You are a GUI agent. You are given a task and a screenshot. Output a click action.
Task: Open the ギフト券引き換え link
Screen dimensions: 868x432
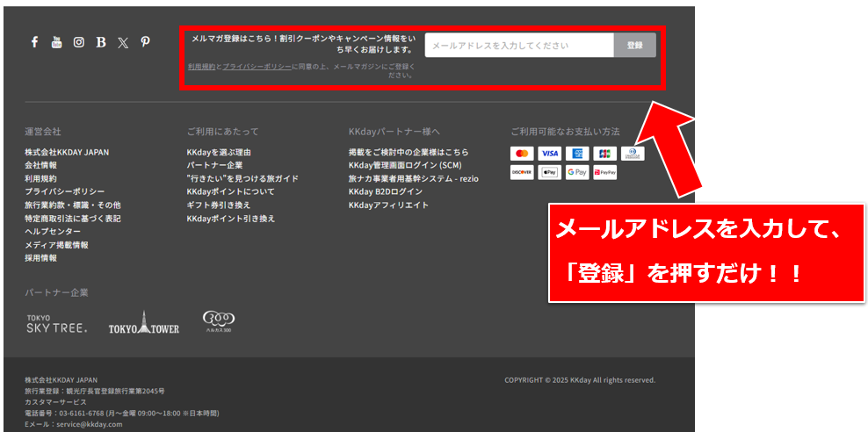pos(219,205)
